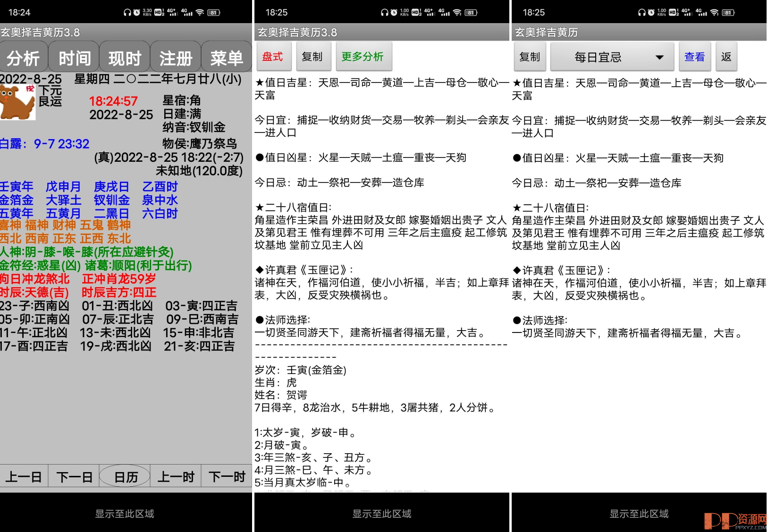Click the 查看 view link
This screenshot has width=768, height=532.
pos(694,57)
